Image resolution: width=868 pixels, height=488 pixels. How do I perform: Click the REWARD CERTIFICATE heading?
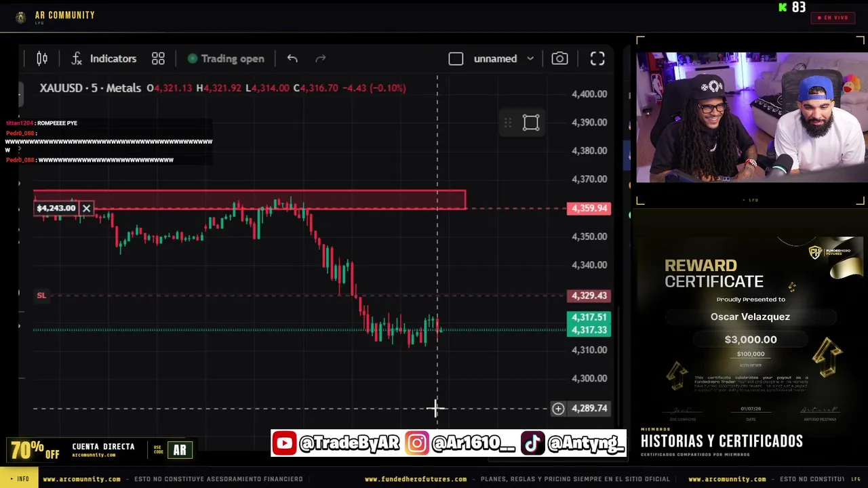point(714,274)
